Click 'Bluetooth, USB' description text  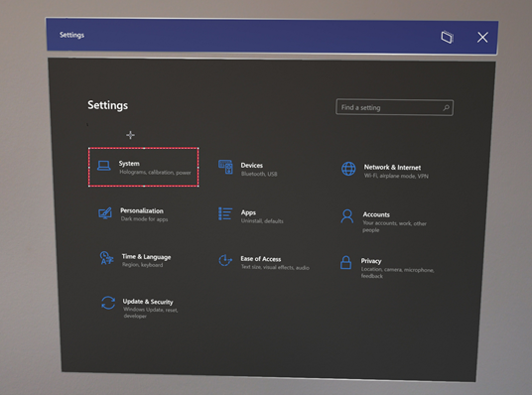(x=259, y=174)
